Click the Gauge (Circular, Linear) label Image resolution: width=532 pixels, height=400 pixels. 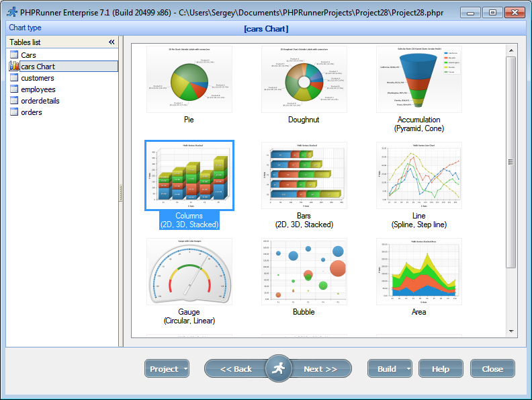[x=189, y=316]
